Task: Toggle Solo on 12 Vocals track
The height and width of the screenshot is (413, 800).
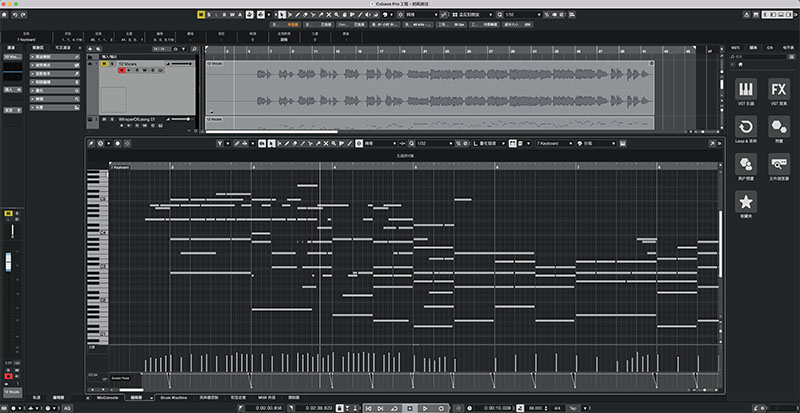Action: tap(112, 64)
